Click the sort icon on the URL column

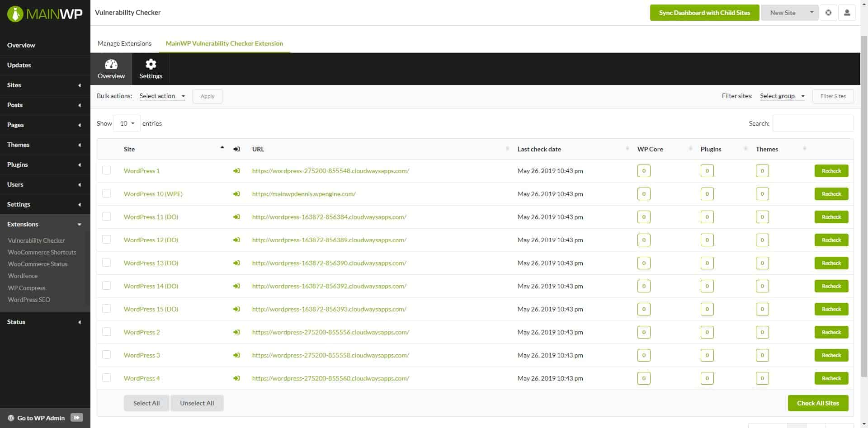[x=507, y=149]
